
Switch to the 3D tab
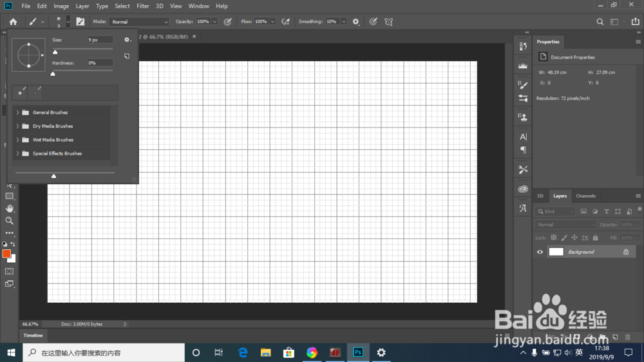(540, 196)
